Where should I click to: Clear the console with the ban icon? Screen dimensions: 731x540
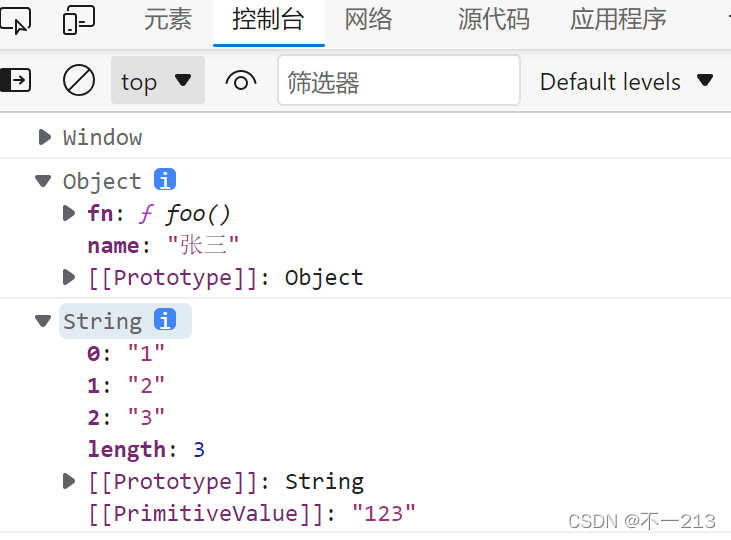click(x=79, y=80)
